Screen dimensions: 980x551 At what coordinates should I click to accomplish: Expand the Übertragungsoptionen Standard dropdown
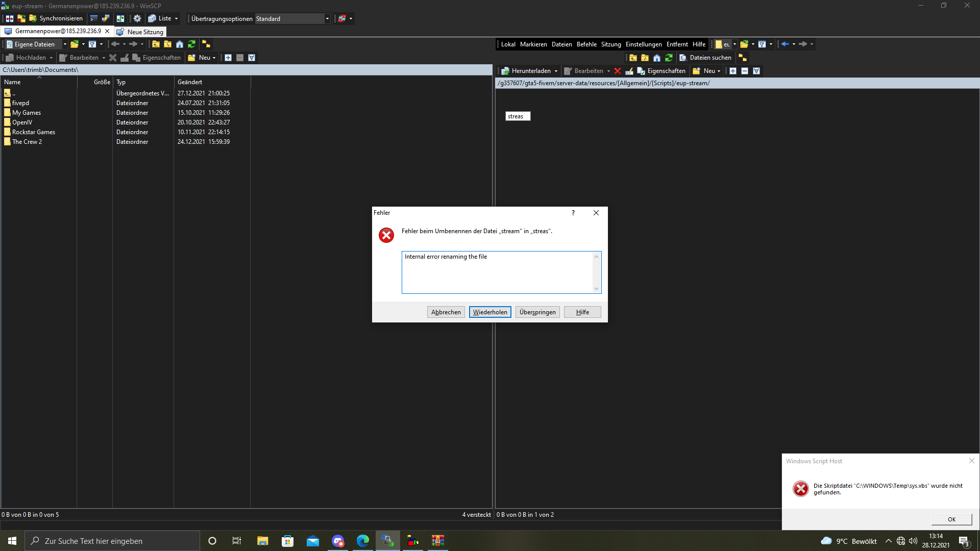pos(327,19)
